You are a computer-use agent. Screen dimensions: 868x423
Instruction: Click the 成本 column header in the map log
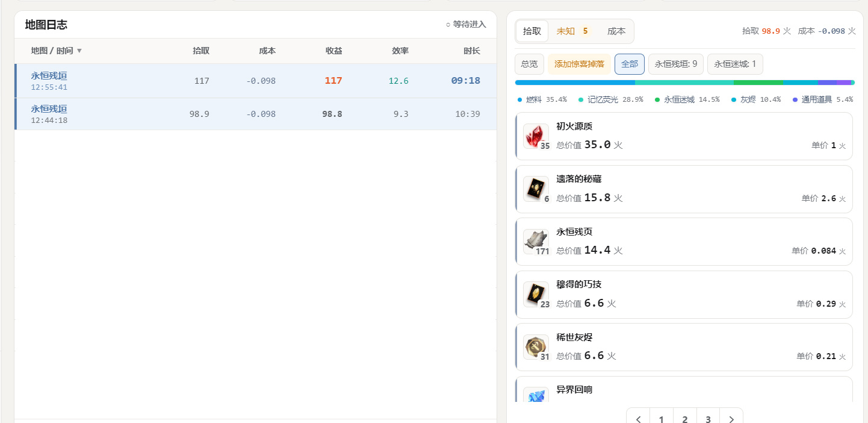point(267,51)
